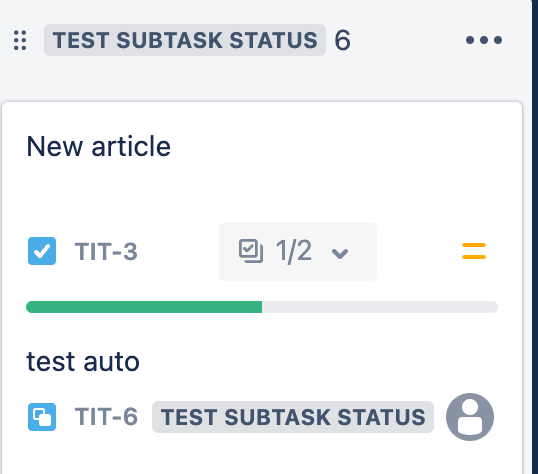Click the 1/2 subtask count
538x474 pixels.
coord(294,251)
